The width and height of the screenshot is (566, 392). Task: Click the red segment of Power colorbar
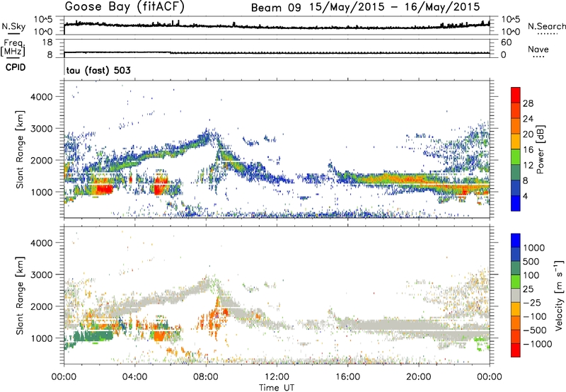516,95
